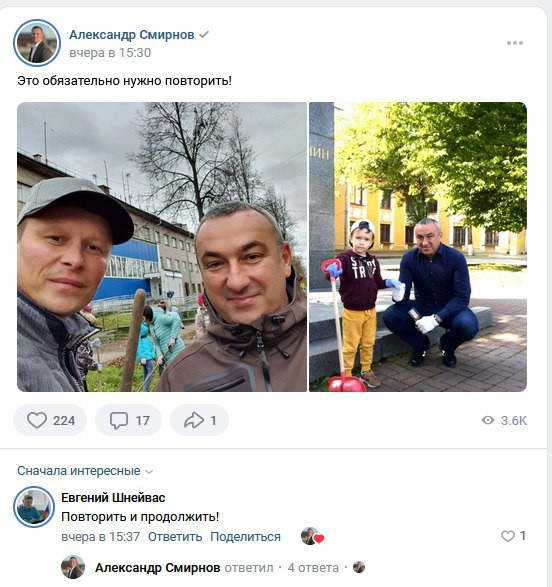Open the photo with child and shovel
The width and height of the screenshot is (552, 587).
pyautogui.click(x=418, y=247)
